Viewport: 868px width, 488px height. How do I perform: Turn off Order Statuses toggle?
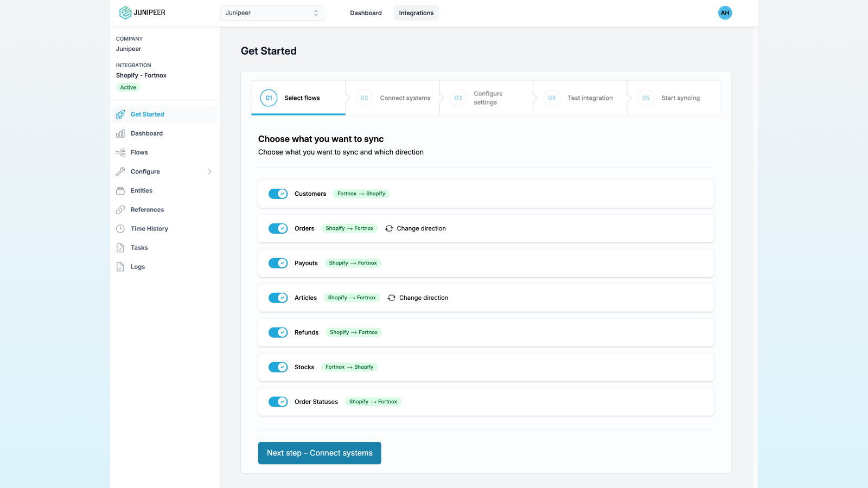tap(278, 402)
